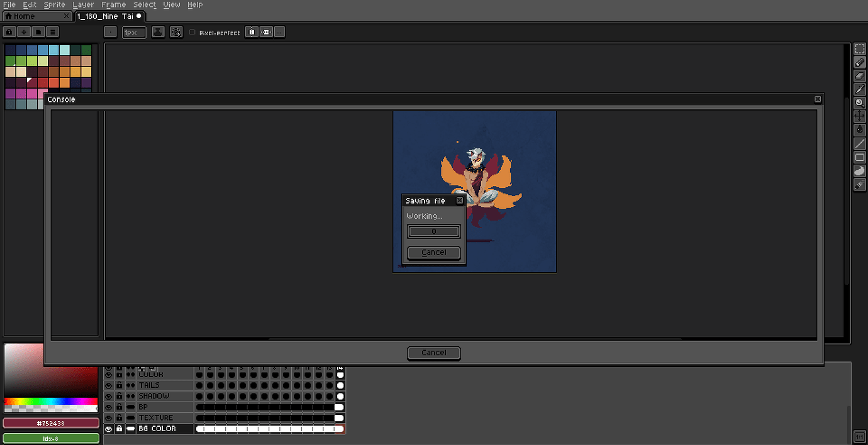Open the symmetry options ellipsis button

[x=279, y=32]
